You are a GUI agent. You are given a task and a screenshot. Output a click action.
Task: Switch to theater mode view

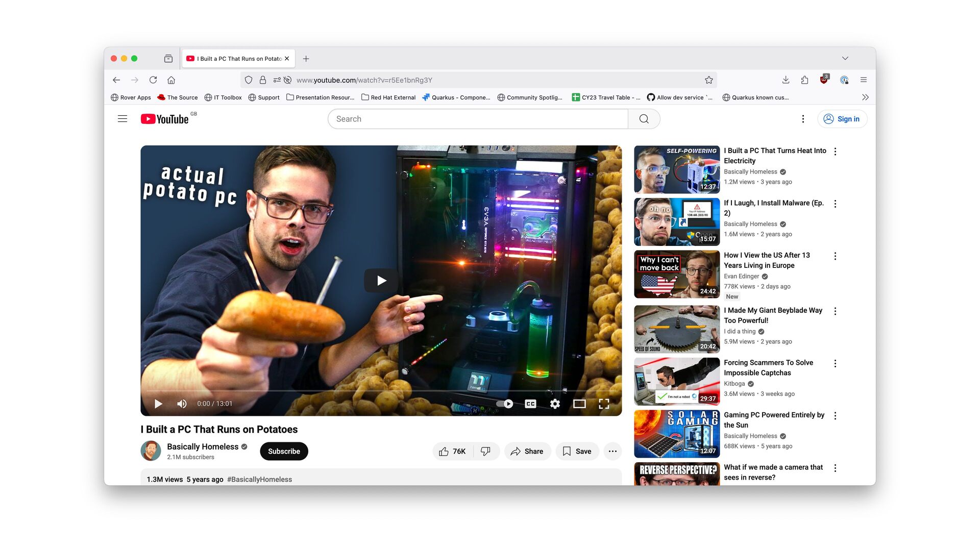(x=579, y=404)
